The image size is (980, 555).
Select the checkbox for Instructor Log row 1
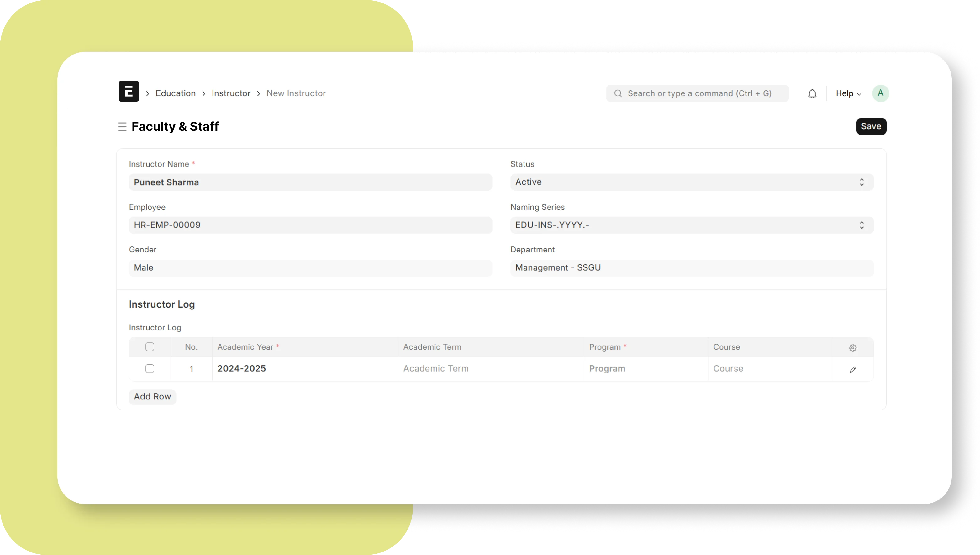tap(150, 369)
